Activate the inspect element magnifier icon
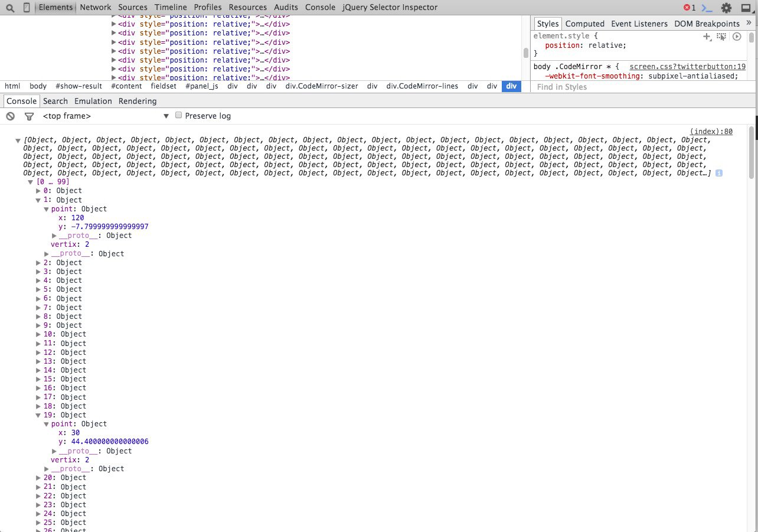This screenshot has height=532, width=758. 10,8
